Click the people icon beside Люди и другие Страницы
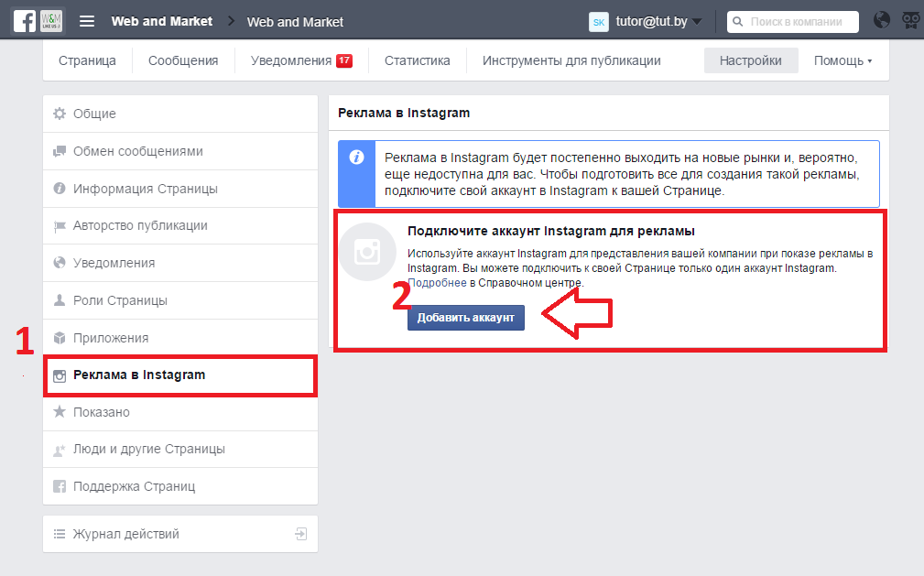 point(60,451)
